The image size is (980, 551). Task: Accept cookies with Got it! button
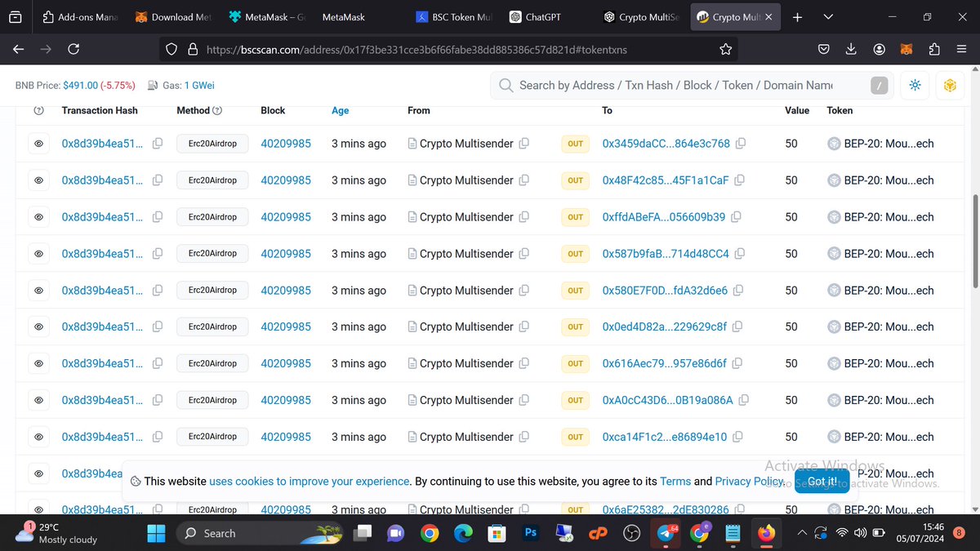pyautogui.click(x=822, y=481)
